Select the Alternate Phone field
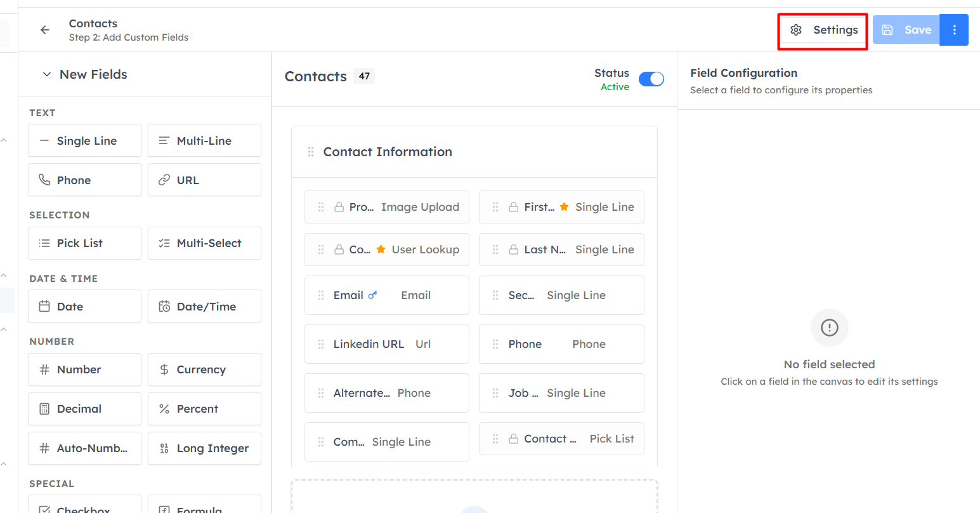 pos(387,393)
